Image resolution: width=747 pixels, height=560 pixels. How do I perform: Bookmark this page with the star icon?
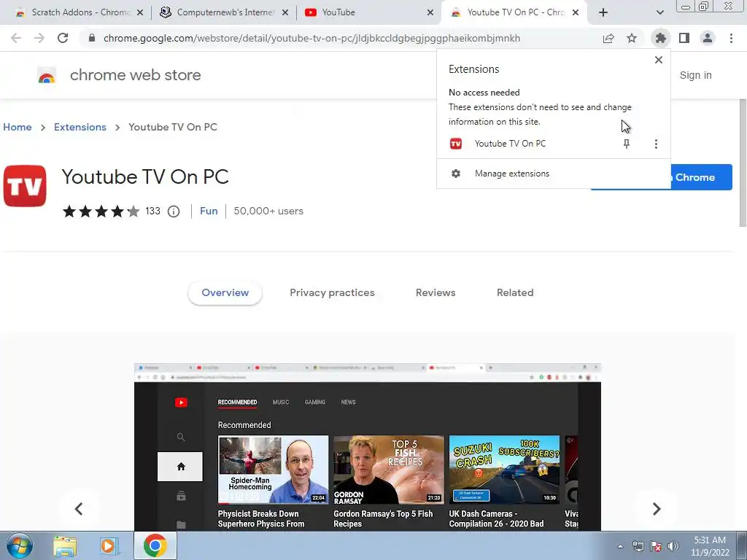pyautogui.click(x=632, y=38)
